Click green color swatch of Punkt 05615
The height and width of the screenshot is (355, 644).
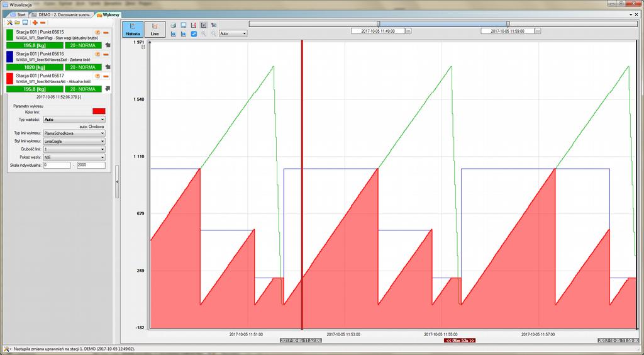click(x=10, y=35)
